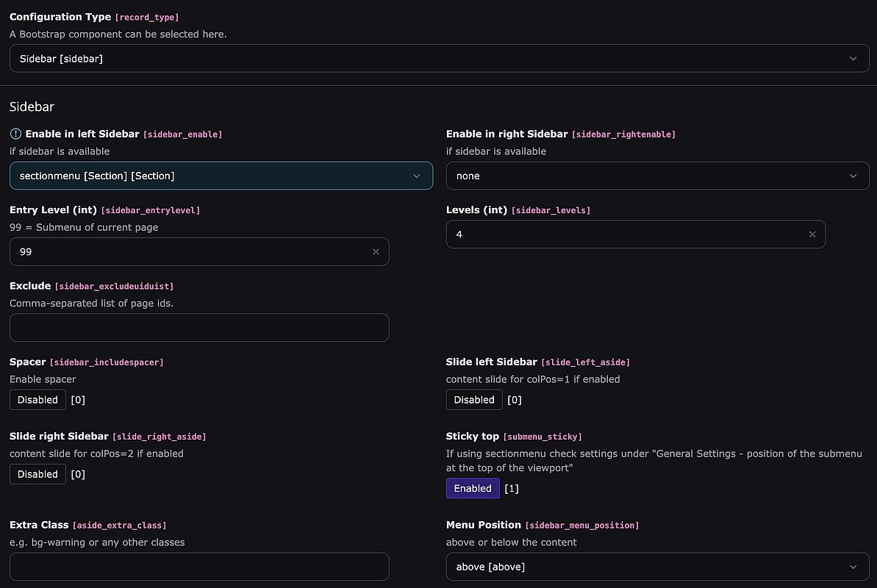
Task: Click chevron arrow of Configuration Type dropdown
Action: tap(853, 59)
